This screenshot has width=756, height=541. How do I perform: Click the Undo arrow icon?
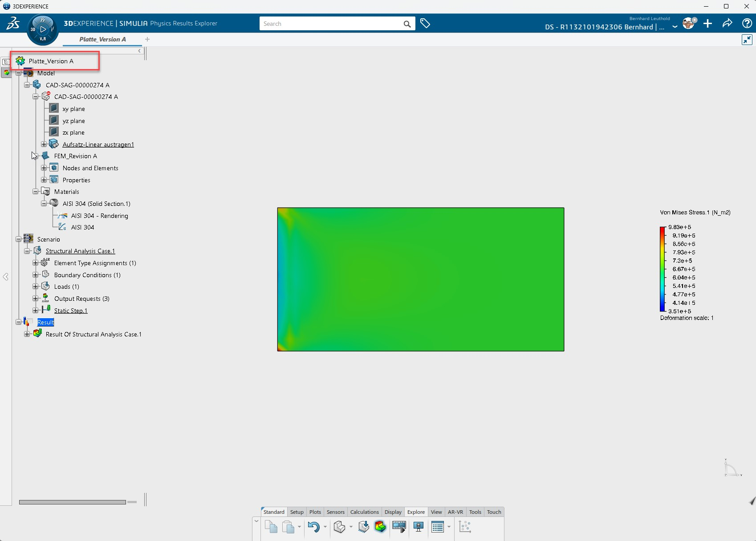[x=313, y=527]
